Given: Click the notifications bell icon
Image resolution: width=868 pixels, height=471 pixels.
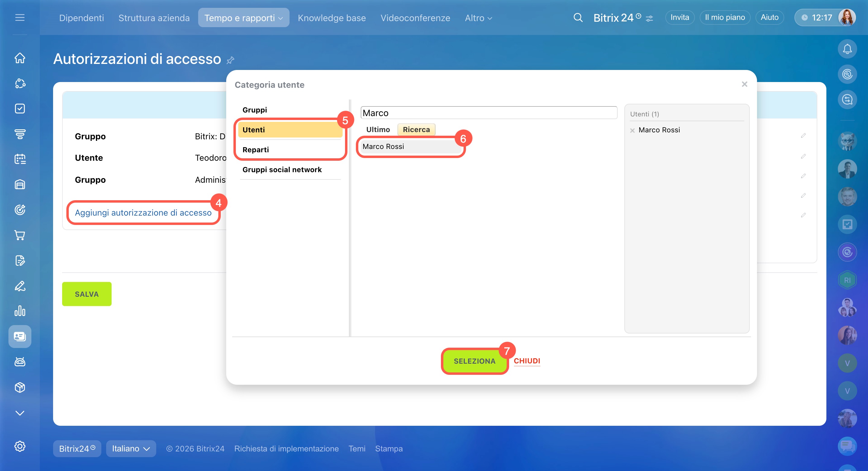Looking at the screenshot, I should click(x=847, y=49).
